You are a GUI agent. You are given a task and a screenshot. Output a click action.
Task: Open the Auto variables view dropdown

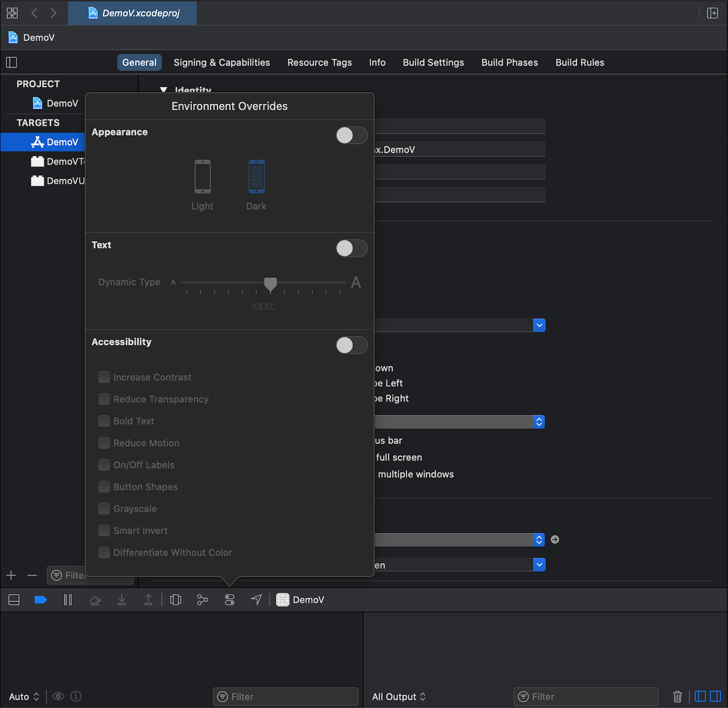click(24, 697)
